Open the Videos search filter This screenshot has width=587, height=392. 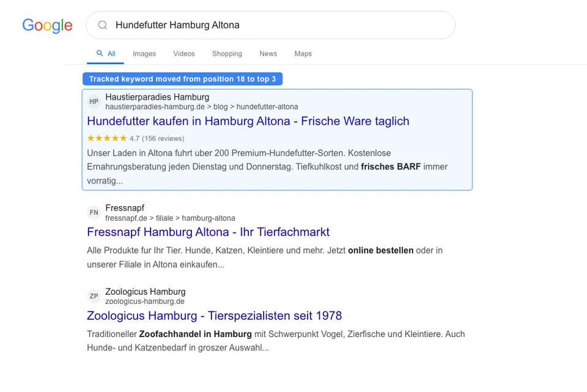pyautogui.click(x=183, y=54)
